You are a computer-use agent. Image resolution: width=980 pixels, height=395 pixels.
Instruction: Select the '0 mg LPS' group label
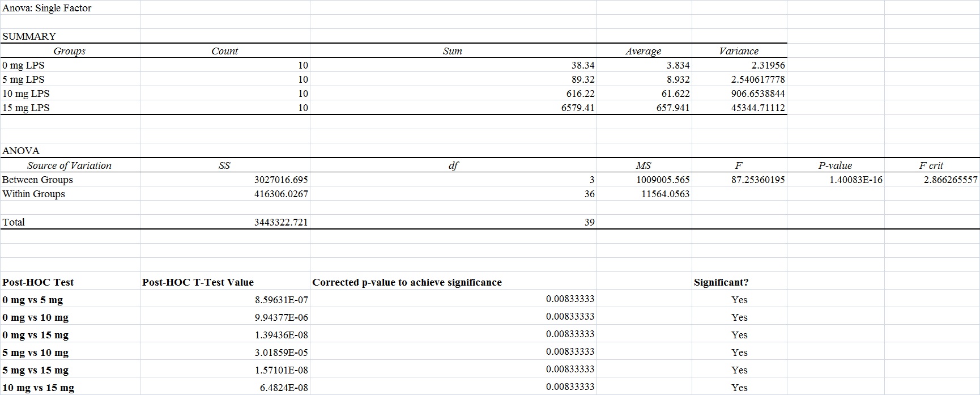tap(23, 65)
